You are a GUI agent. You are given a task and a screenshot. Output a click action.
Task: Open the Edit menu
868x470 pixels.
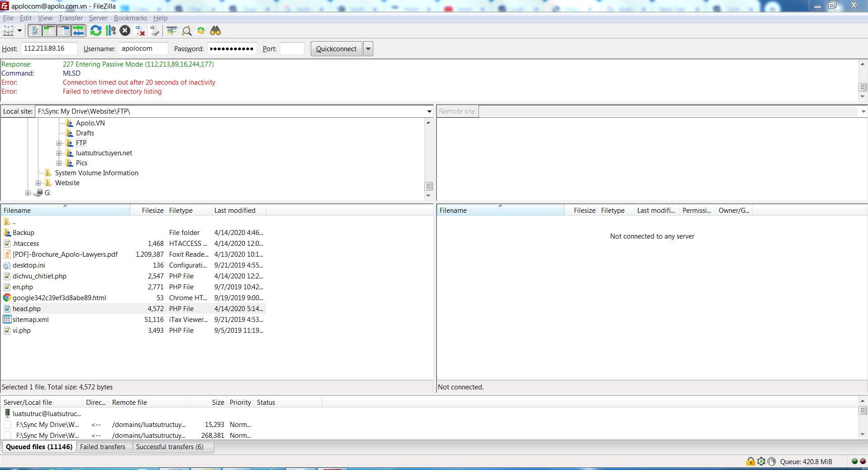(x=26, y=18)
